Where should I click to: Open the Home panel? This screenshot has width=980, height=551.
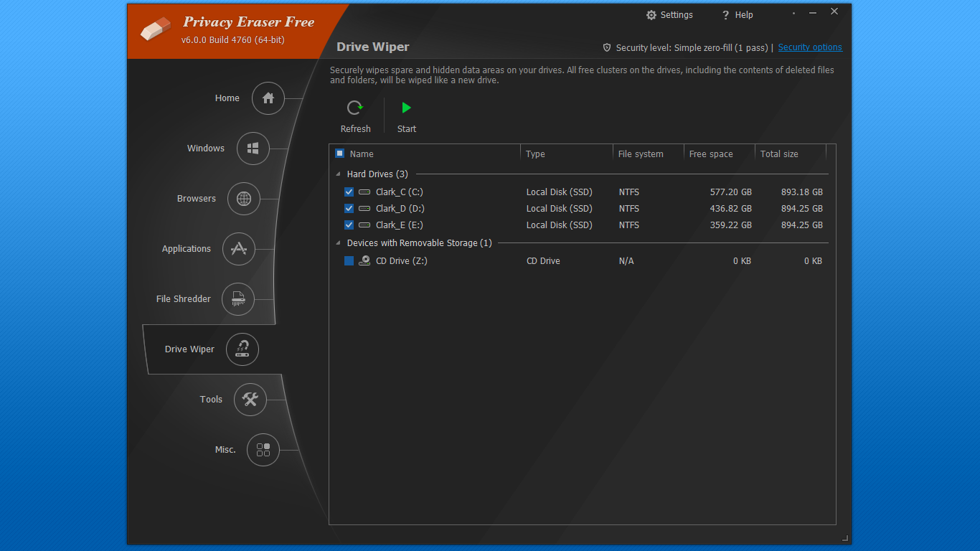pyautogui.click(x=267, y=98)
